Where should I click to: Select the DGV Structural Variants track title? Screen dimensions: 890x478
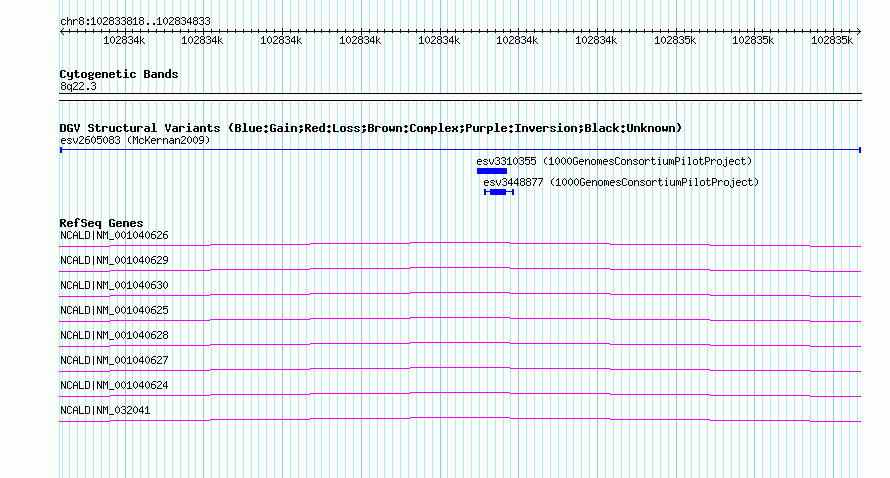(x=371, y=128)
